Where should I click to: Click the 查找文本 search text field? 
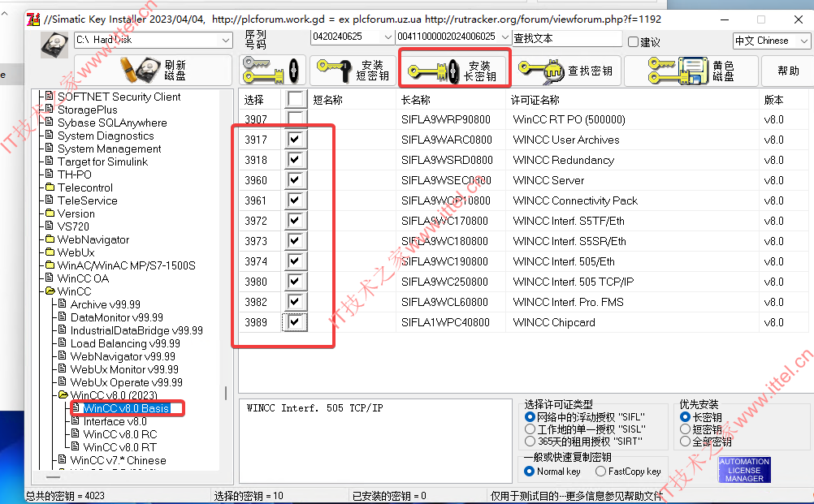(567, 38)
